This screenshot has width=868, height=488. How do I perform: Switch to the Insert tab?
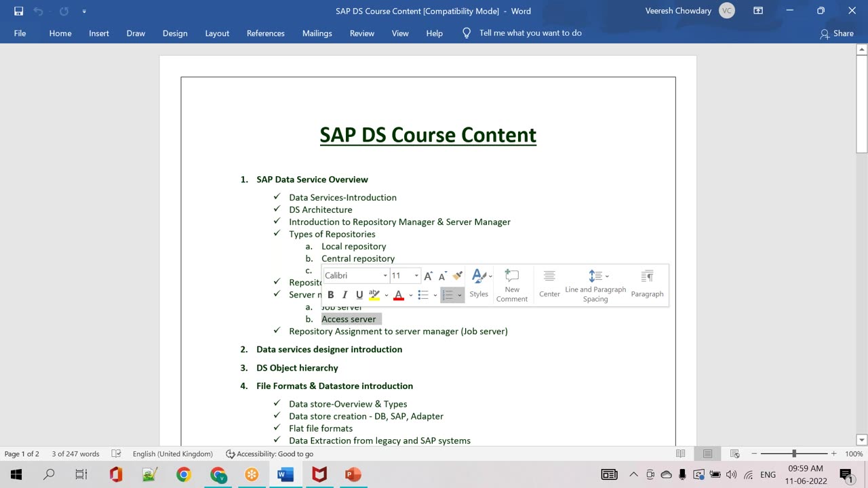point(99,33)
